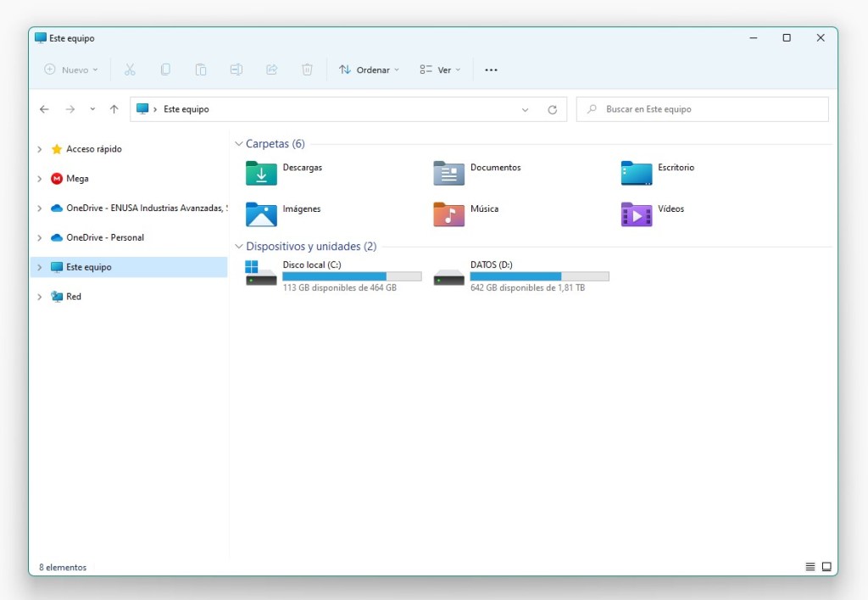This screenshot has height=600, width=868.
Task: Click the Cut icon in the toolbar
Action: (130, 69)
